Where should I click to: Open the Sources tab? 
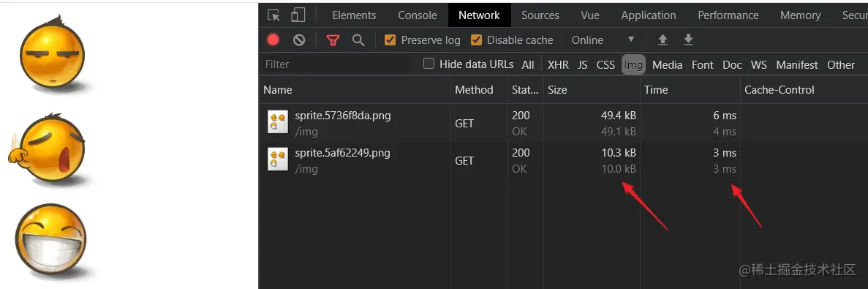(540, 15)
